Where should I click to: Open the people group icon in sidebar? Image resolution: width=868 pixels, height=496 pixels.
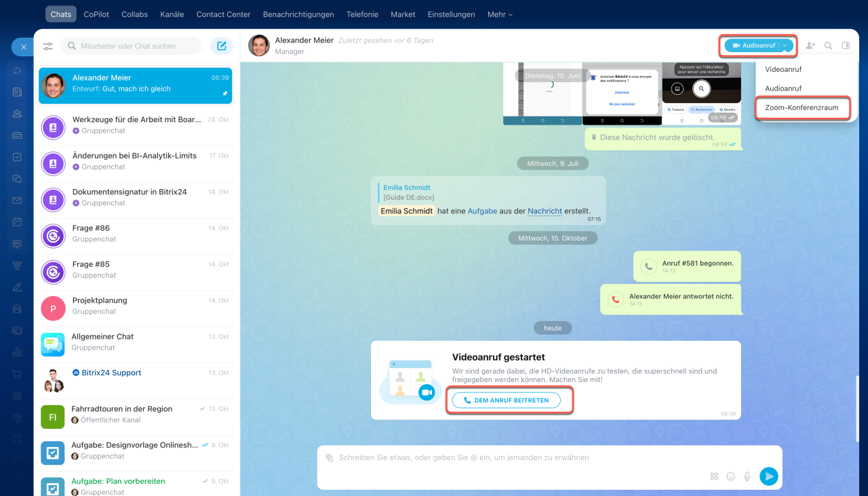pos(17,114)
